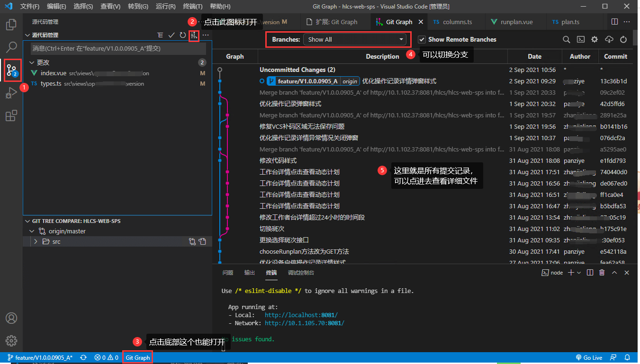
Task: Switch to plan.ts editor tab
Action: [x=570, y=22]
